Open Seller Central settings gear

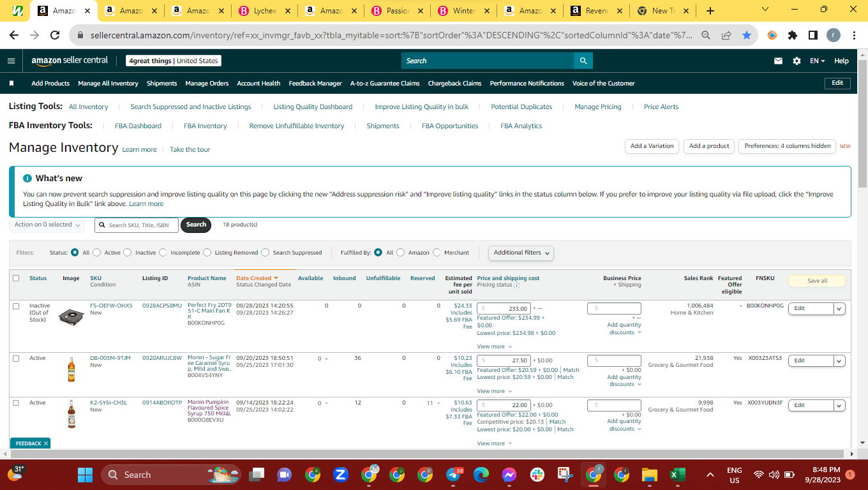(797, 61)
